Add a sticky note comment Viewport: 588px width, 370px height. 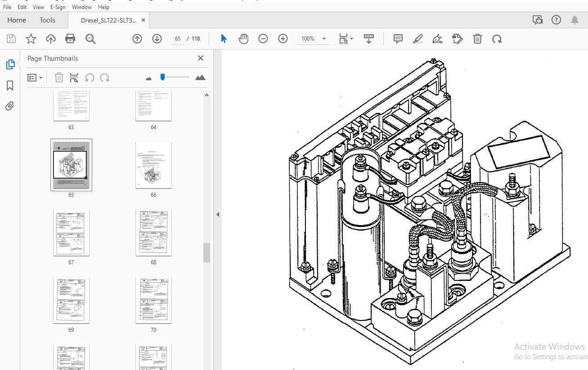coord(398,39)
